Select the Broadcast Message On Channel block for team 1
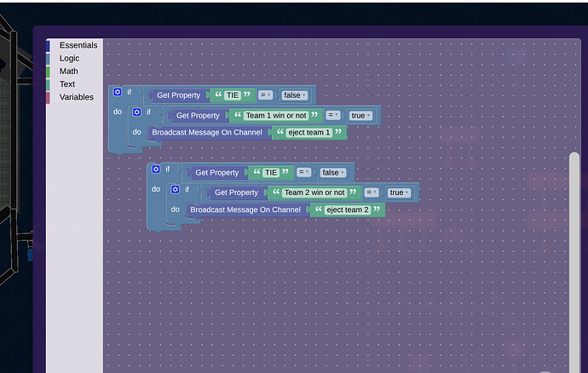The width and height of the screenshot is (588, 373). tap(207, 133)
